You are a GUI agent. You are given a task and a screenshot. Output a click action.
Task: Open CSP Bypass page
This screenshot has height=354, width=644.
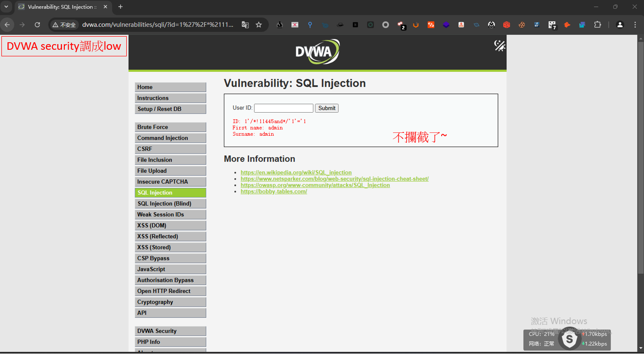[x=170, y=258]
